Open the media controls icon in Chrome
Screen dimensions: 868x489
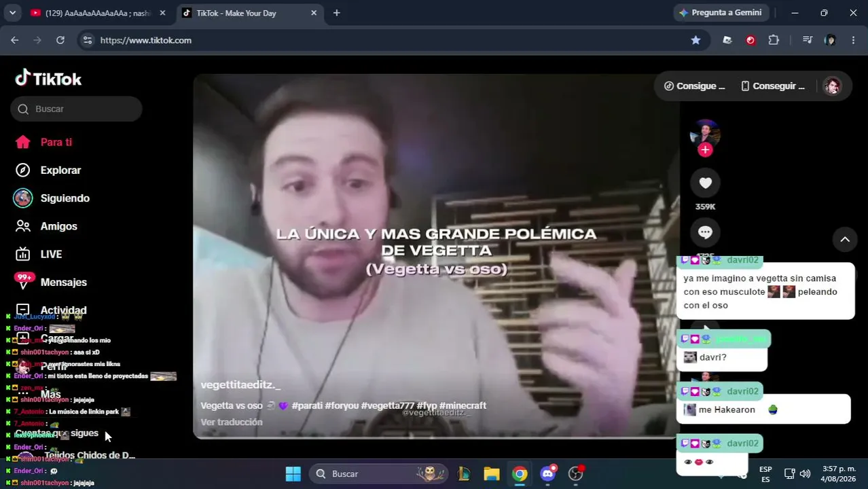coord(807,40)
